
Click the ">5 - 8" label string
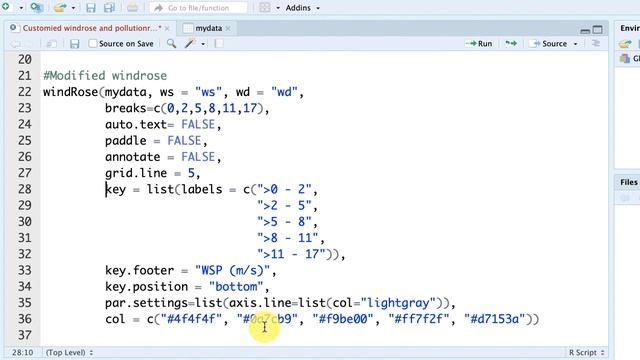pos(284,222)
